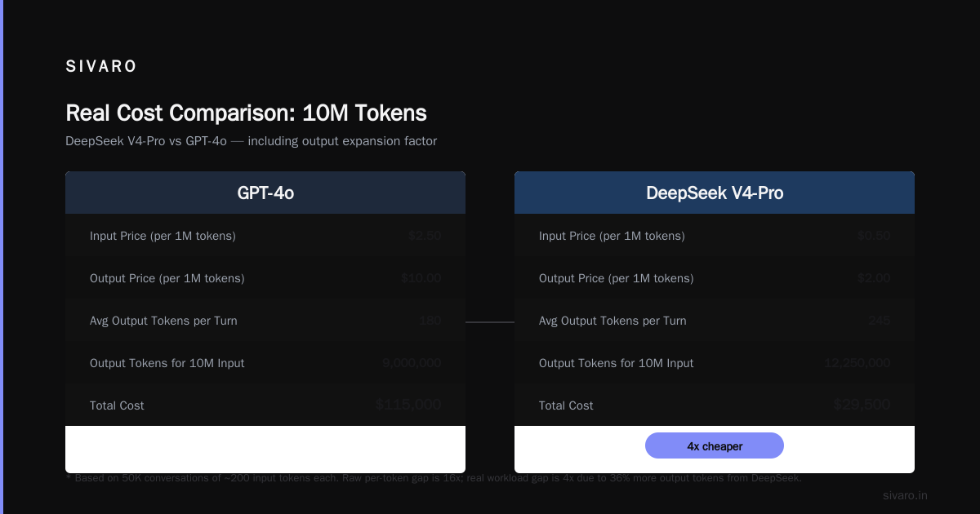Click 'Avg Output Tokens per Turn' in DeepSeek card
This screenshot has height=514, width=980.
612,321
